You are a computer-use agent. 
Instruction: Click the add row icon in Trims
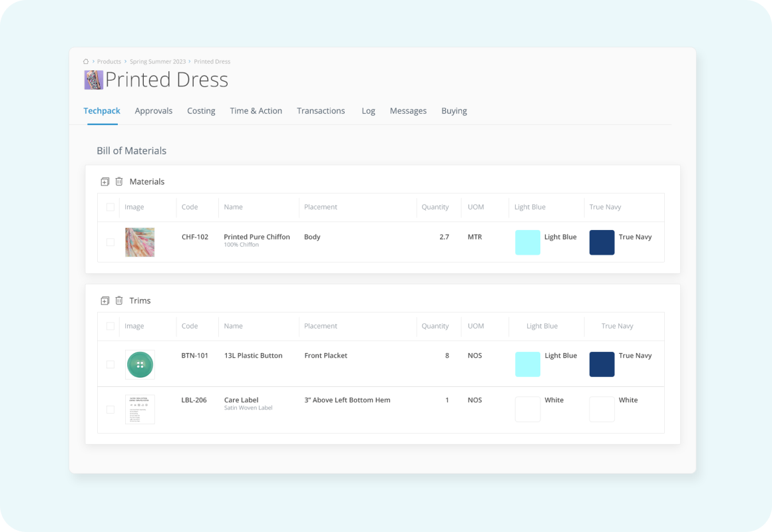[x=104, y=301]
